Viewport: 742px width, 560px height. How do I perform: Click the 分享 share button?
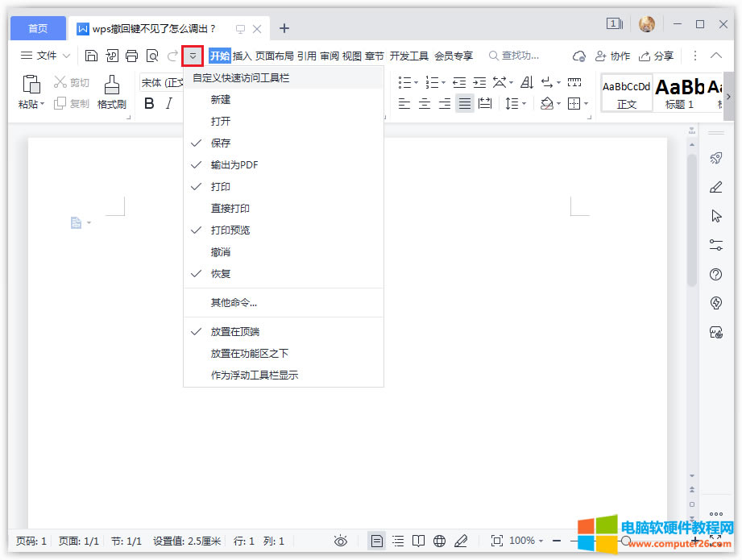click(656, 56)
